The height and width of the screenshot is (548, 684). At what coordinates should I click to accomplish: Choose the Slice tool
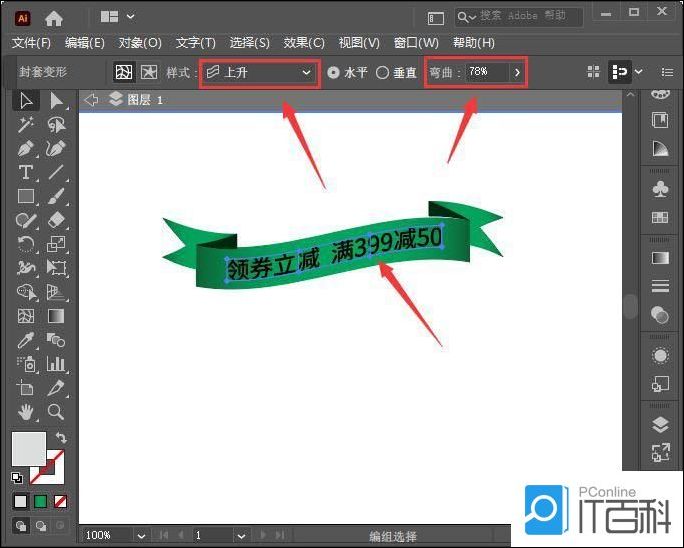tap(56, 387)
